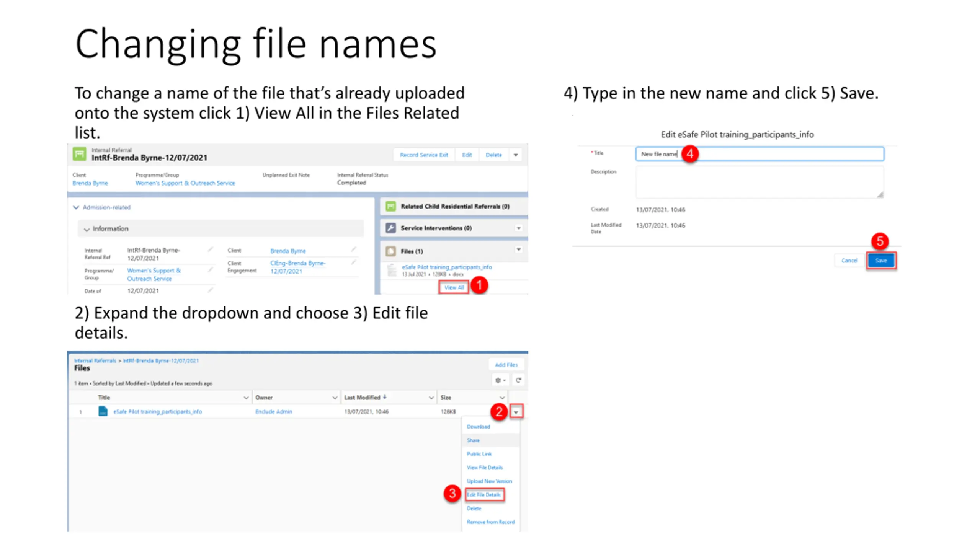Expand row actions dropdown for the file
This screenshot has width=980, height=551.
pos(516,412)
